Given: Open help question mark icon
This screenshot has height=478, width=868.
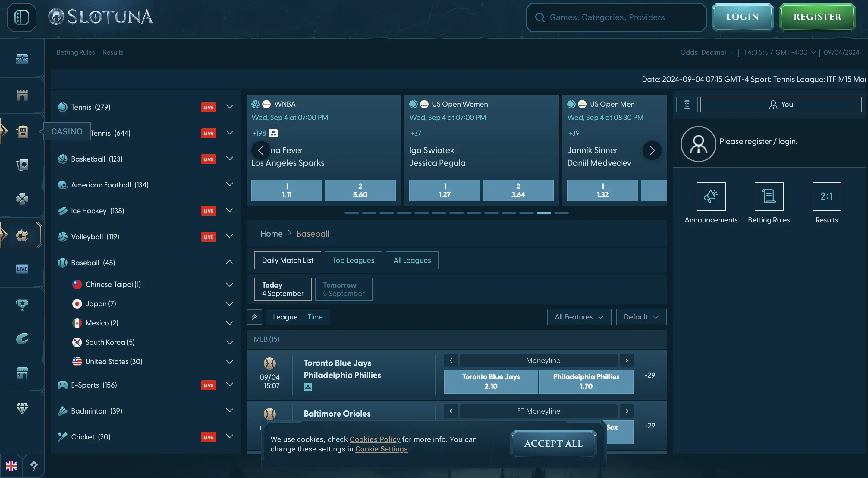Looking at the screenshot, I should 34,466.
